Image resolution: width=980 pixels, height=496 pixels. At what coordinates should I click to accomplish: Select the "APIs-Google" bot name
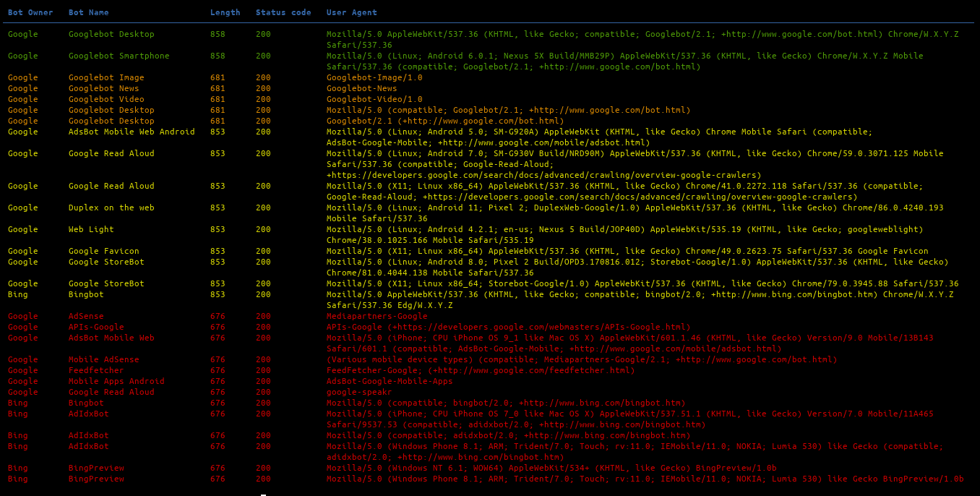pos(96,327)
